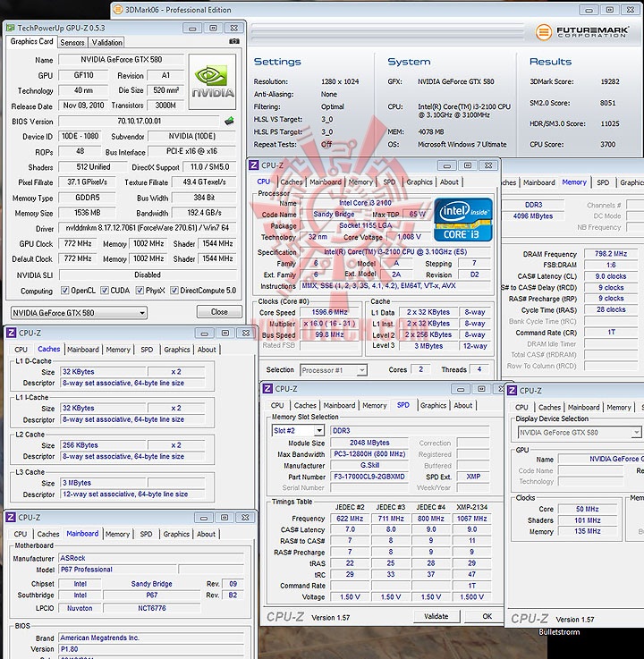The image size is (644, 659).
Task: Open the Processor #1 selection dropdown
Action: point(334,370)
